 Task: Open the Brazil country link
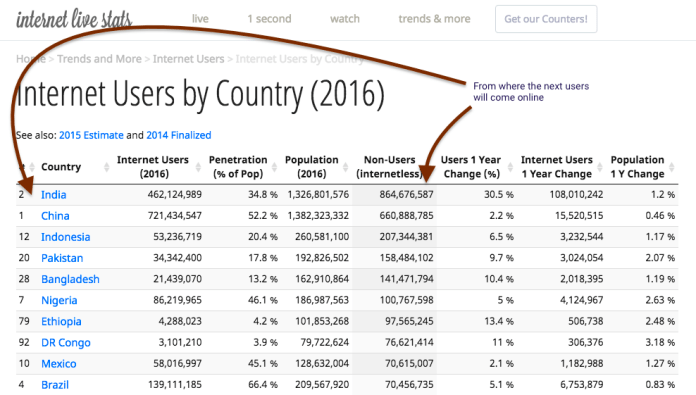tap(55, 385)
